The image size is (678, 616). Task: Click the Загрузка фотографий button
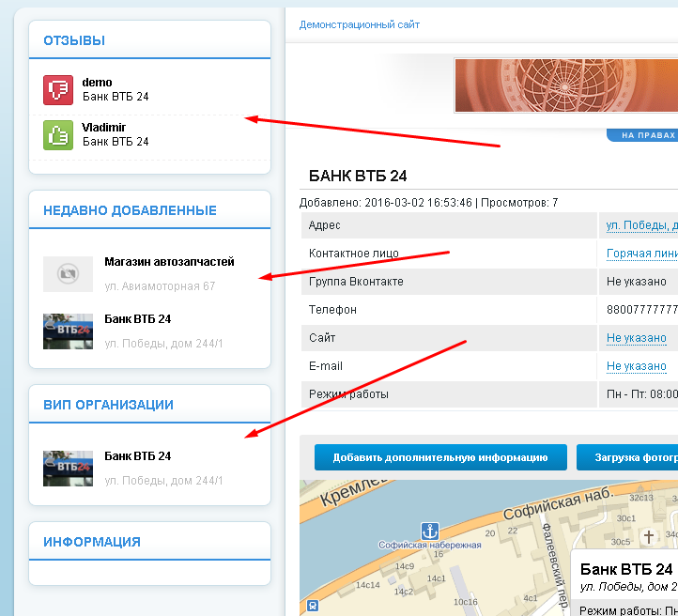coord(627,457)
